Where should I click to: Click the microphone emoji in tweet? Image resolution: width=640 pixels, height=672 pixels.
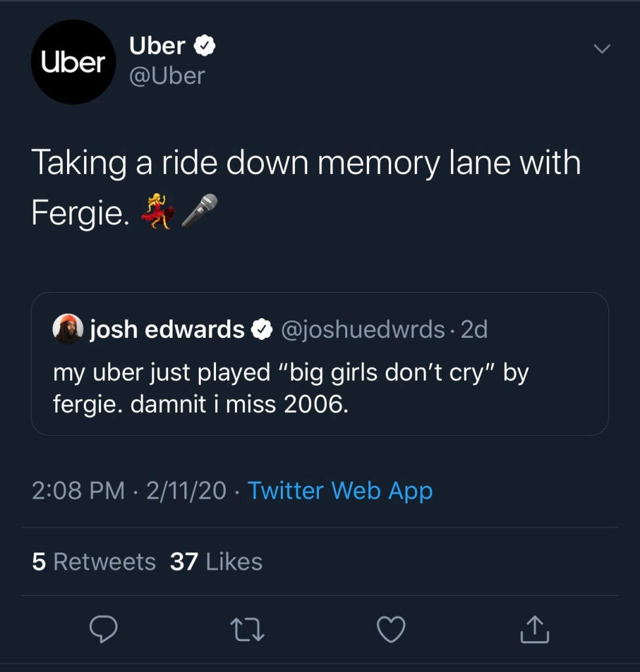click(200, 211)
